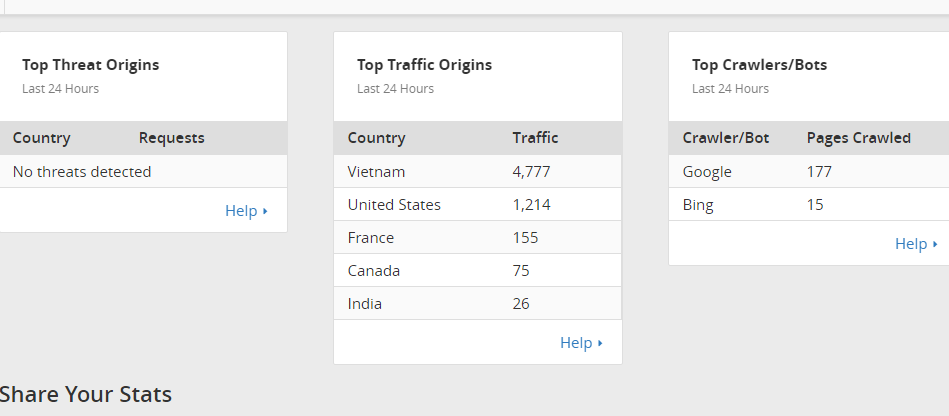Select the pages crawled value 177
Viewport: 949px width, 416px height.
(819, 172)
